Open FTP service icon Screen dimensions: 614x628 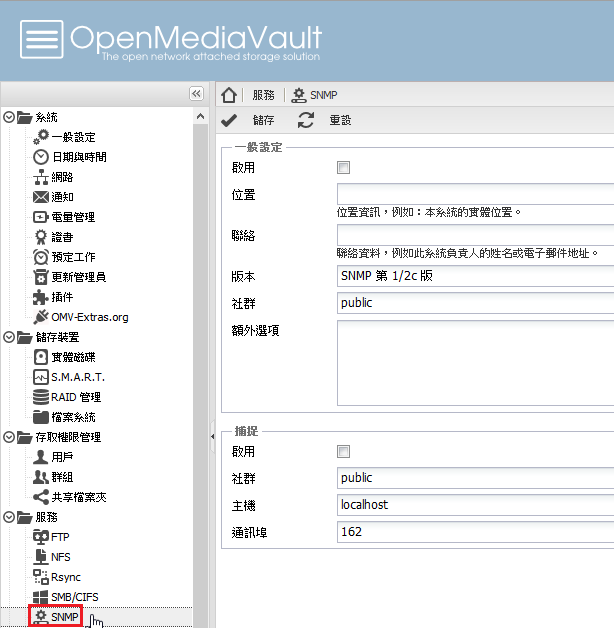[x=41, y=537]
